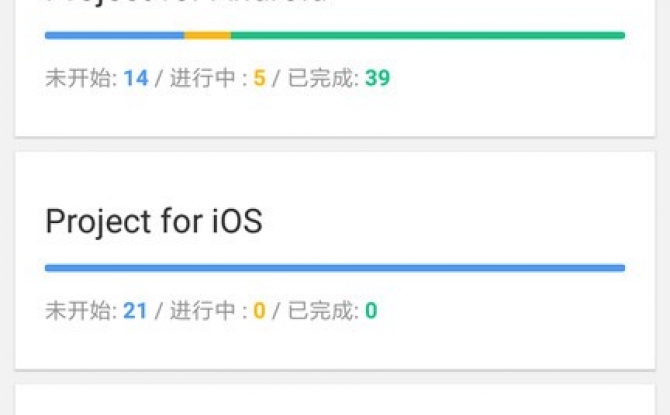Screen dimensions: 670x415
Task: Select the green completed count 39
Action: tap(377, 78)
